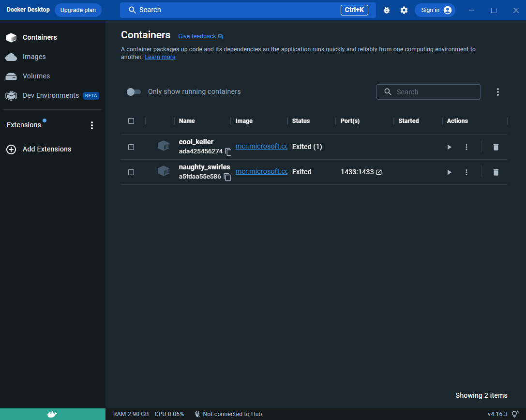Screen dimensions: 526x420
Task: Click the lightbulb tips icon
Action: [x=515, y=414]
